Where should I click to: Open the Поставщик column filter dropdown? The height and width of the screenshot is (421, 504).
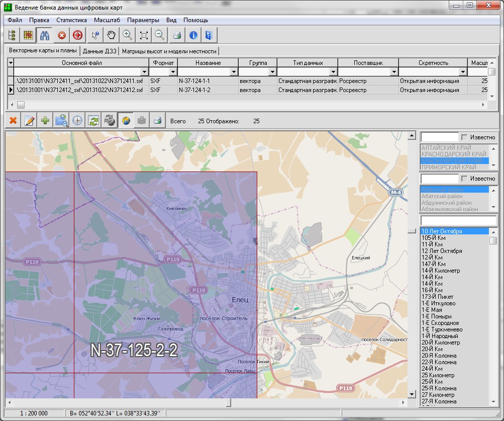[393, 72]
